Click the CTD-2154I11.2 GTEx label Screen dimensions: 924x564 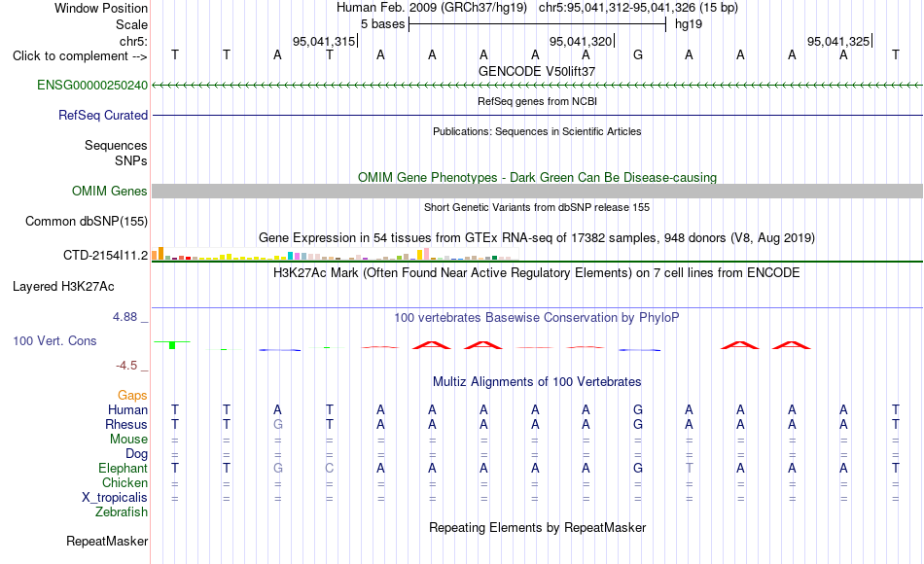pos(105,255)
